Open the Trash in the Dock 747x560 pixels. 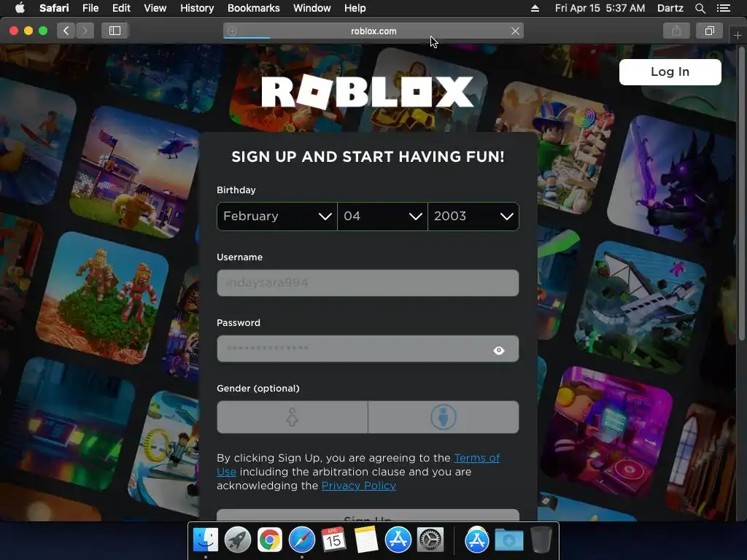541,540
